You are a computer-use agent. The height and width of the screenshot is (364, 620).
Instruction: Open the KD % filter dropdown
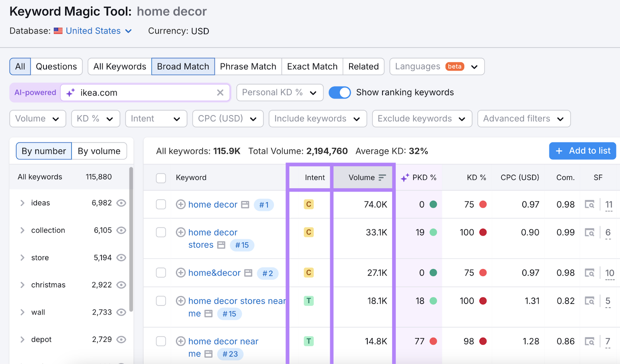(95, 119)
